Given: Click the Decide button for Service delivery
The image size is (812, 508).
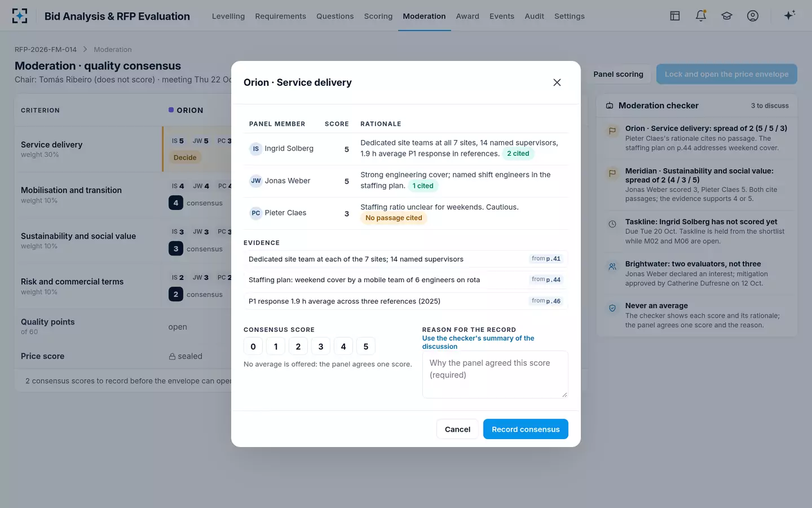Looking at the screenshot, I should (185, 157).
